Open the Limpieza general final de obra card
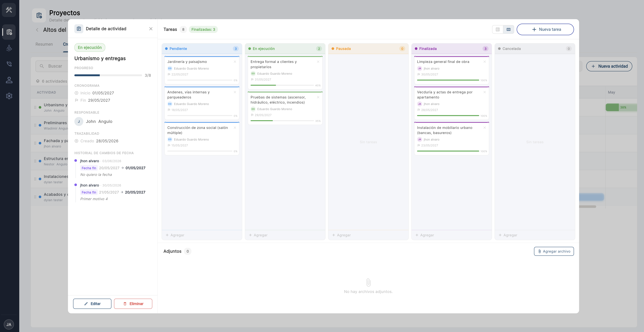This screenshot has width=644, height=332. click(x=451, y=70)
